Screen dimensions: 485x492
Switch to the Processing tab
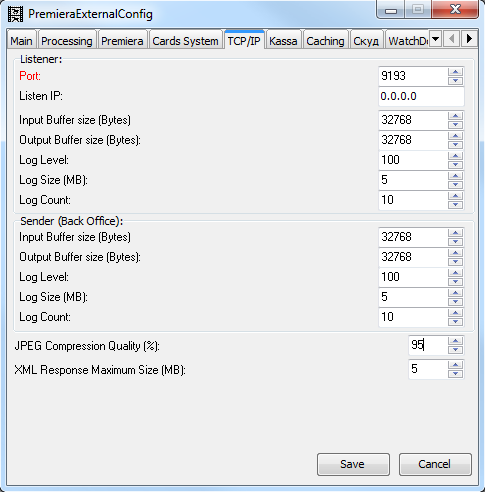(x=67, y=41)
